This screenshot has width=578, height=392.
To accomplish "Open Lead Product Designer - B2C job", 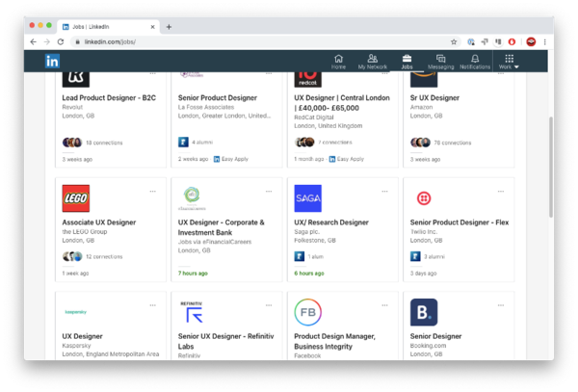I will [109, 98].
